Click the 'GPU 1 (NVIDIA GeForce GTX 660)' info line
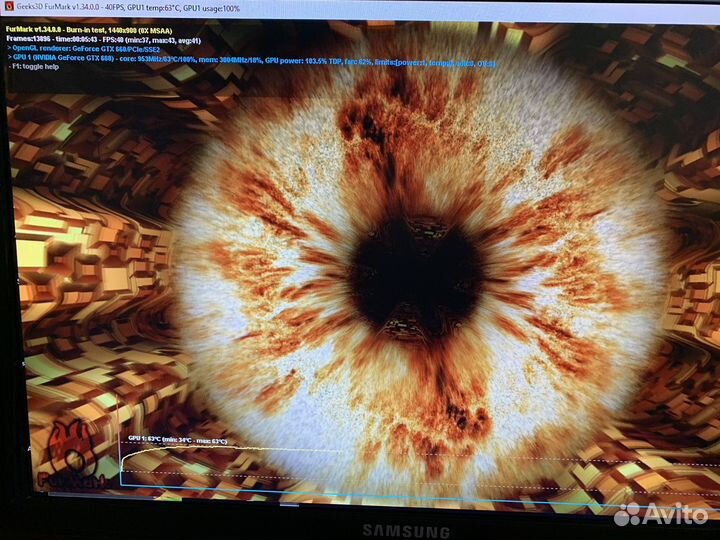The image size is (720, 540). (252, 60)
